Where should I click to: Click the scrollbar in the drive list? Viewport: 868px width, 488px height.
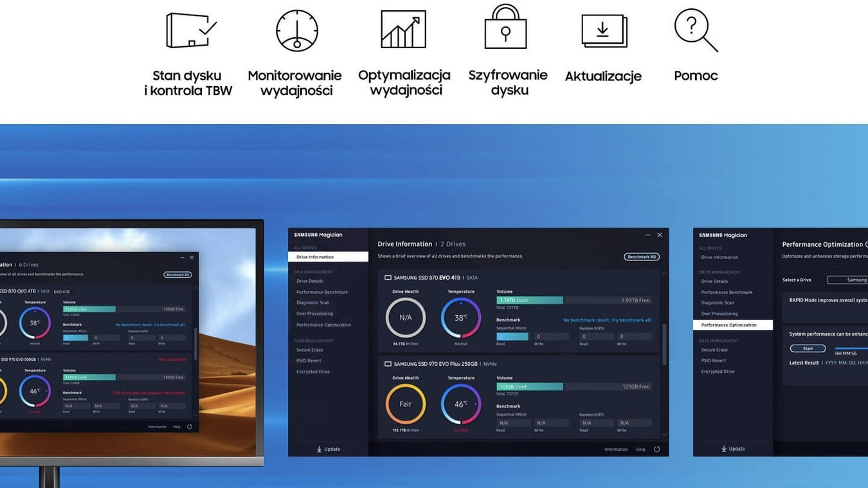coord(665,344)
